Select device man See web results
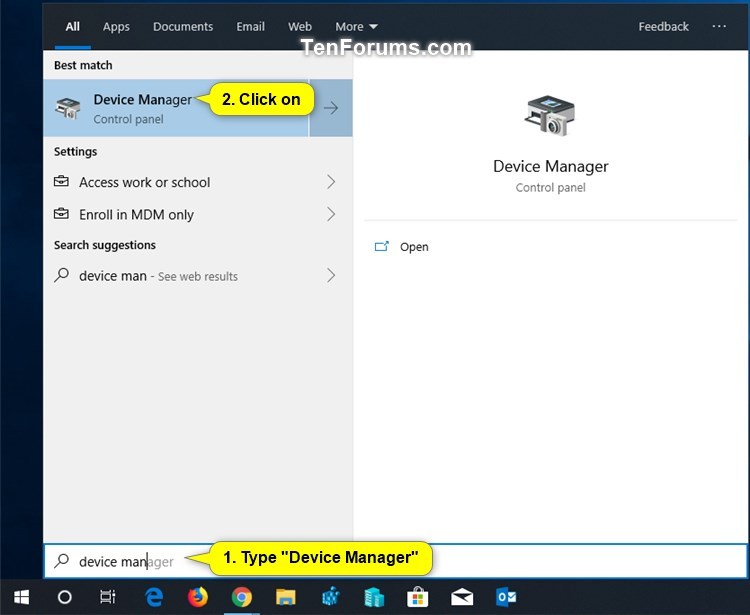 (198, 275)
